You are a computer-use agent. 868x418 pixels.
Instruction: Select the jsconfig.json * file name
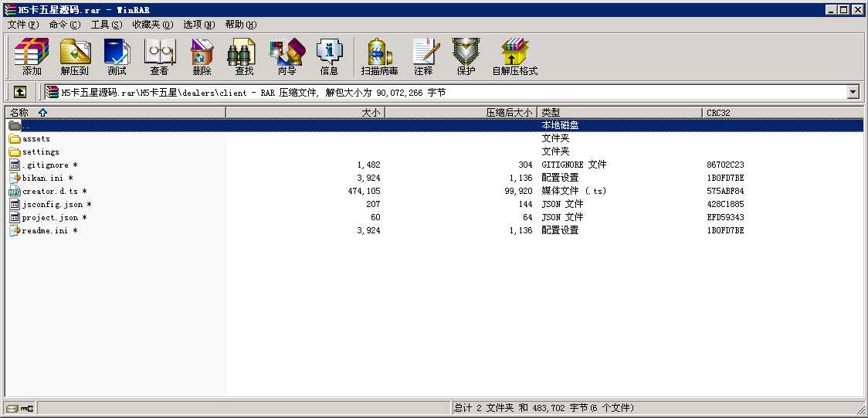click(57, 204)
